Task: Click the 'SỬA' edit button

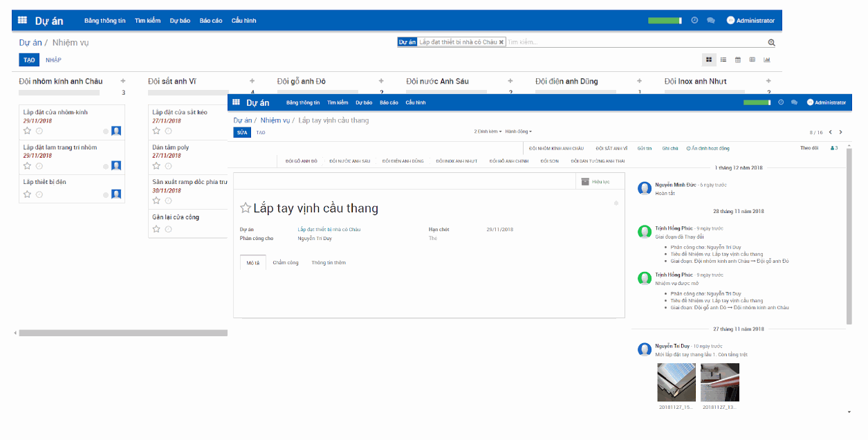Action: [x=241, y=132]
